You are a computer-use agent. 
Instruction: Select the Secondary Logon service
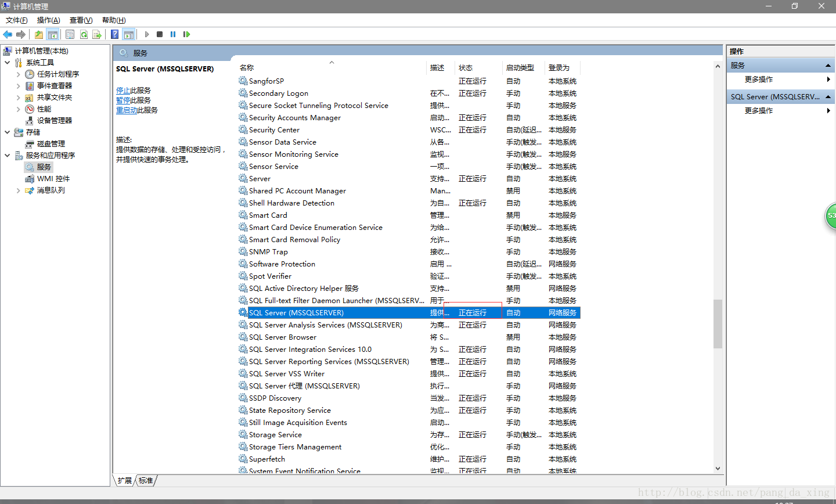409,93
